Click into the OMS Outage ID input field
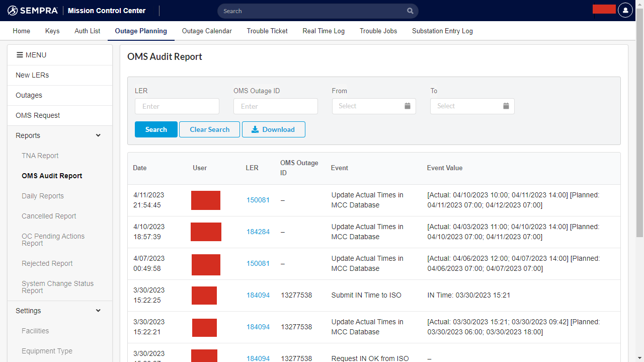The image size is (644, 362). point(275,106)
